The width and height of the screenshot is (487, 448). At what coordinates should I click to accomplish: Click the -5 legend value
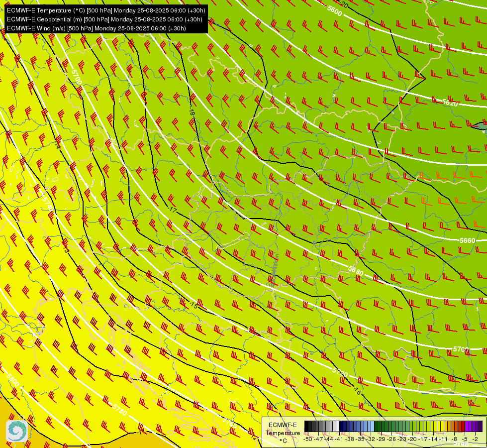[465, 439]
